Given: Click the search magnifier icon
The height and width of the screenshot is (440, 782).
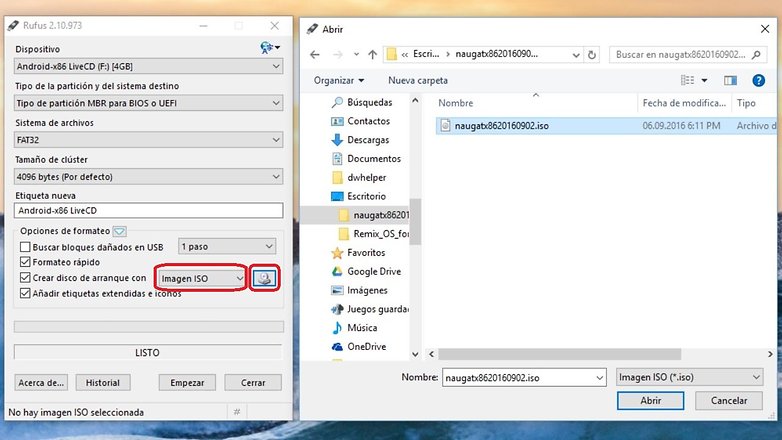Looking at the screenshot, I should coord(757,54).
